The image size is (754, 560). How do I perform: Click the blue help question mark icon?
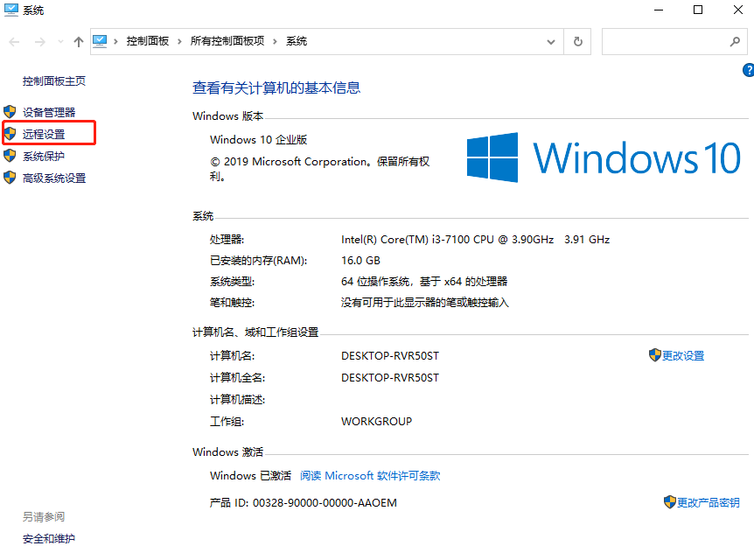pyautogui.click(x=749, y=70)
